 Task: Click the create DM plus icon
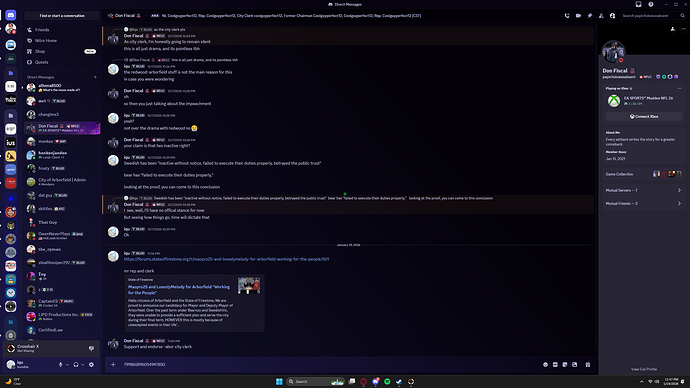95,77
